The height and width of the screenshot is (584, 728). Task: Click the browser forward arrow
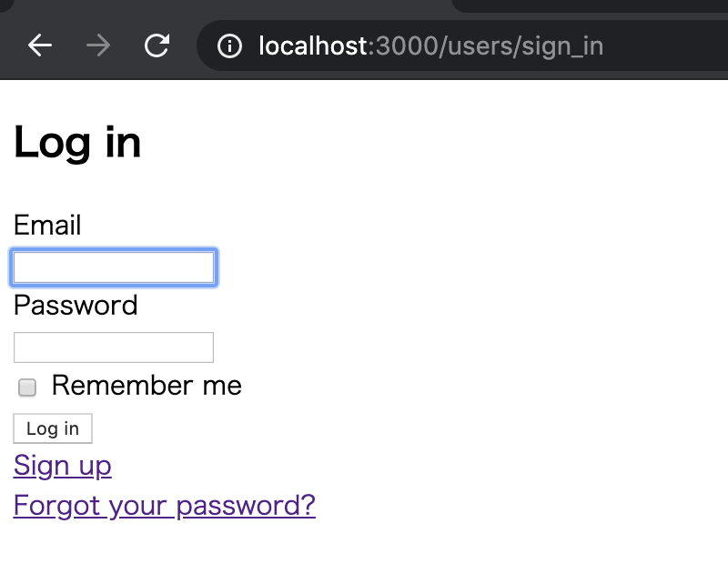pyautogui.click(x=98, y=45)
